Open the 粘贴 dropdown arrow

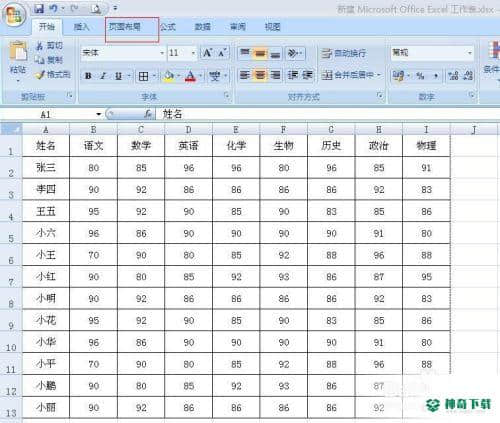(x=18, y=80)
